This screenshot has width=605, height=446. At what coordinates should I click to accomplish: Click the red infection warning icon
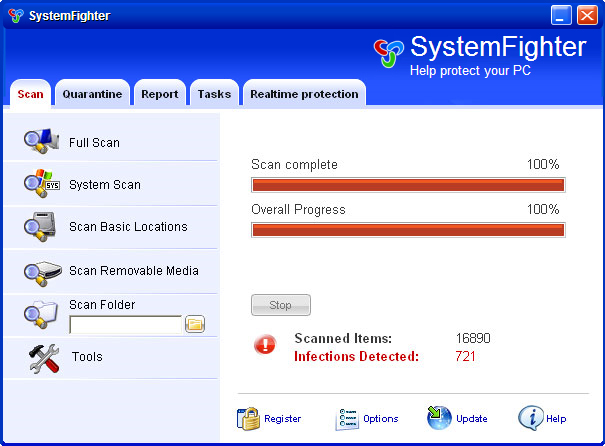click(x=265, y=345)
